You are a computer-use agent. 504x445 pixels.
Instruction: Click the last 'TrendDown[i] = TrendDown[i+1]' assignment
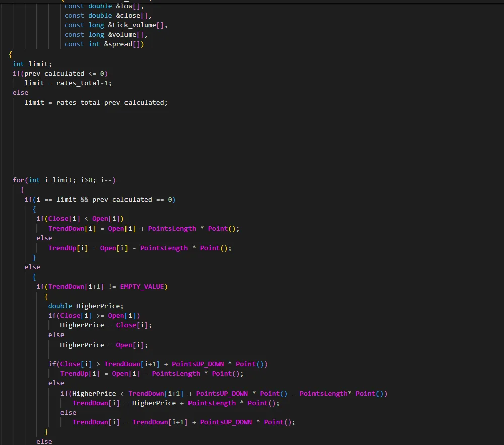[183, 422]
